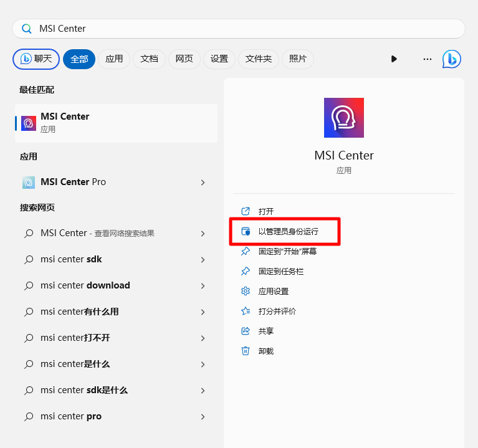Click the search box containing MSI Center

[x=239, y=29]
